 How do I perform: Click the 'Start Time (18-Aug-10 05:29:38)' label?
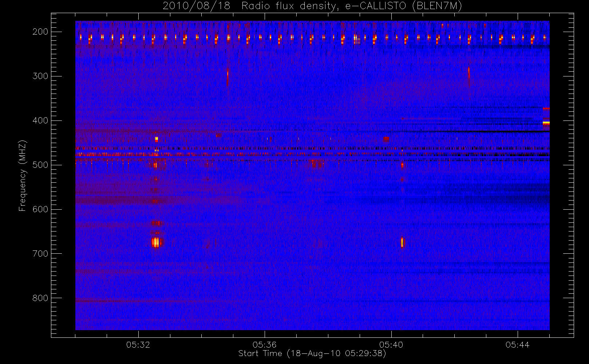(x=312, y=353)
